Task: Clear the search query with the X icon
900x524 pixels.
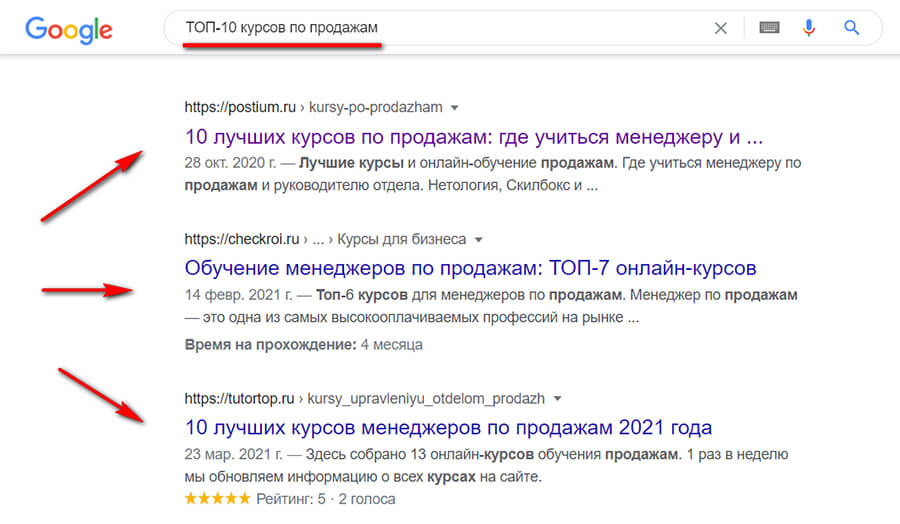Action: click(x=720, y=29)
